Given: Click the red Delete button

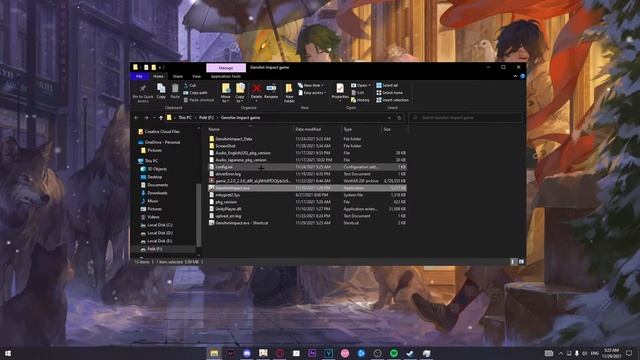Looking at the screenshot, I should tap(256, 91).
